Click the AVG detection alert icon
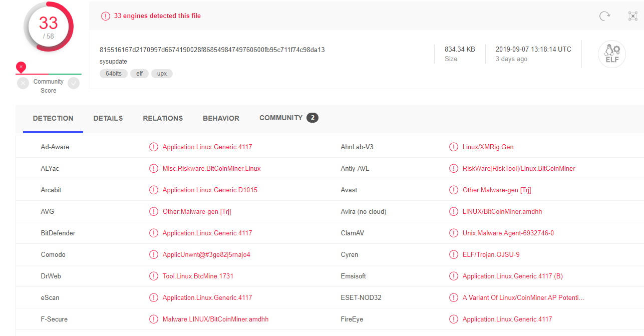The image size is (644, 336). pyautogui.click(x=154, y=212)
